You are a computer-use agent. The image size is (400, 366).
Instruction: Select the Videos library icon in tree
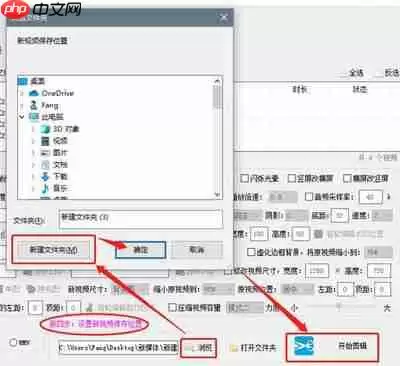[45, 141]
